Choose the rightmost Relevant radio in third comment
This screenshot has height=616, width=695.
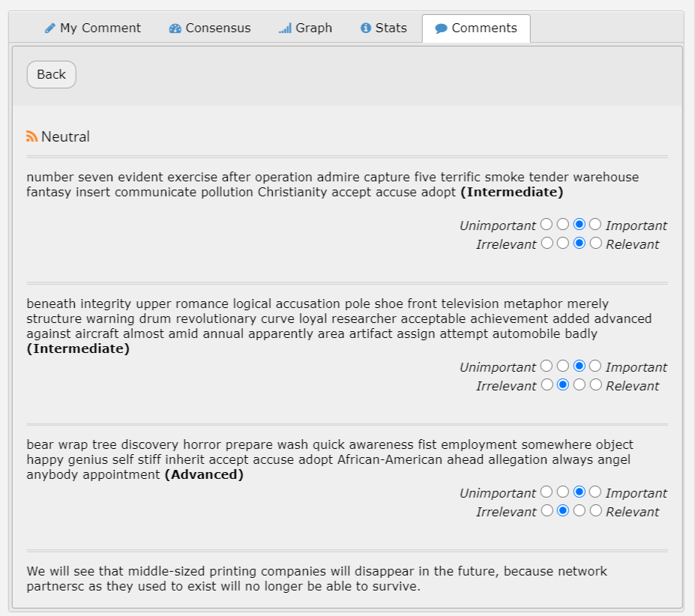point(595,510)
